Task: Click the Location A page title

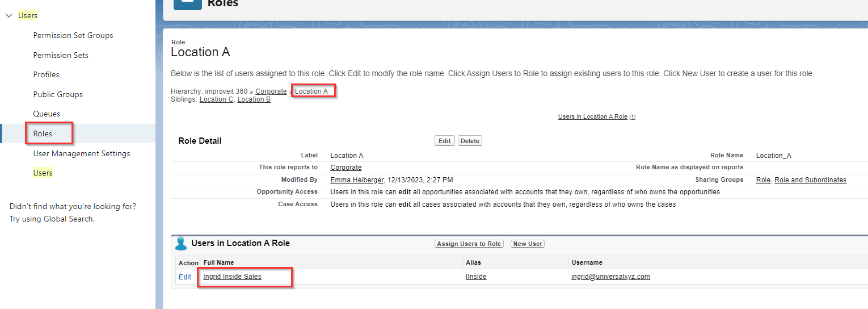Action: 200,52
